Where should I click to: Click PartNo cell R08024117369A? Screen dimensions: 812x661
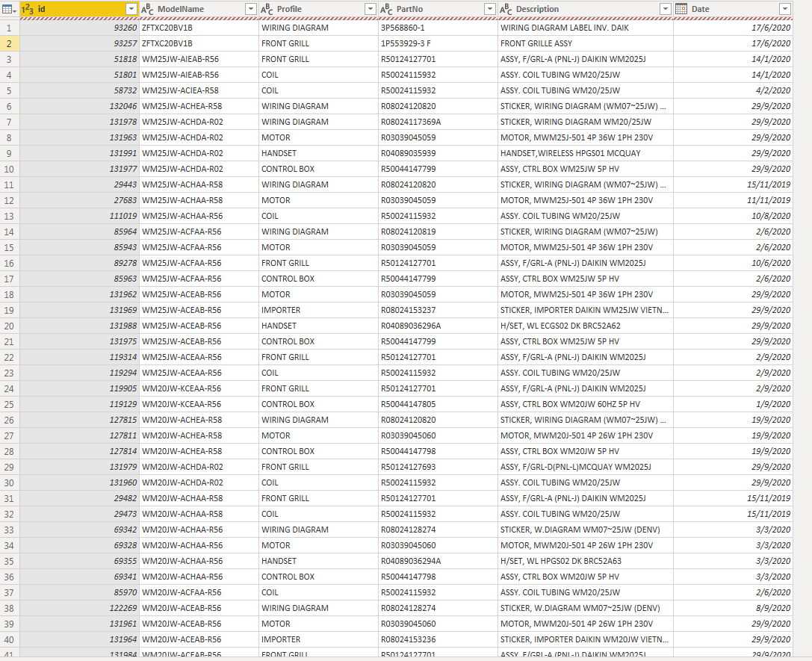point(438,122)
